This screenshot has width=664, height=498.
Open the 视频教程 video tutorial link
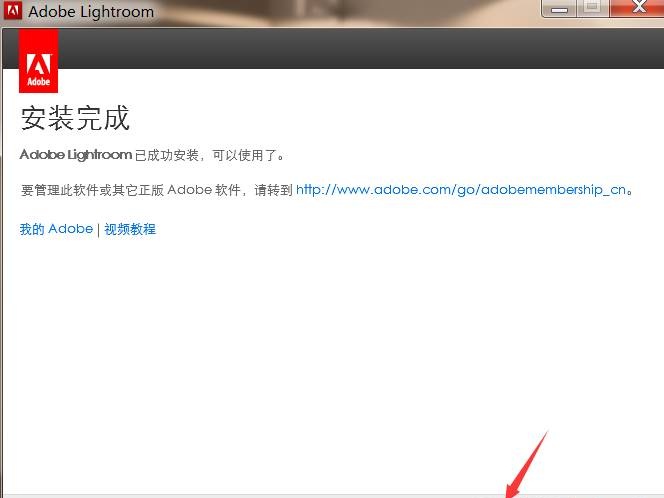130,229
